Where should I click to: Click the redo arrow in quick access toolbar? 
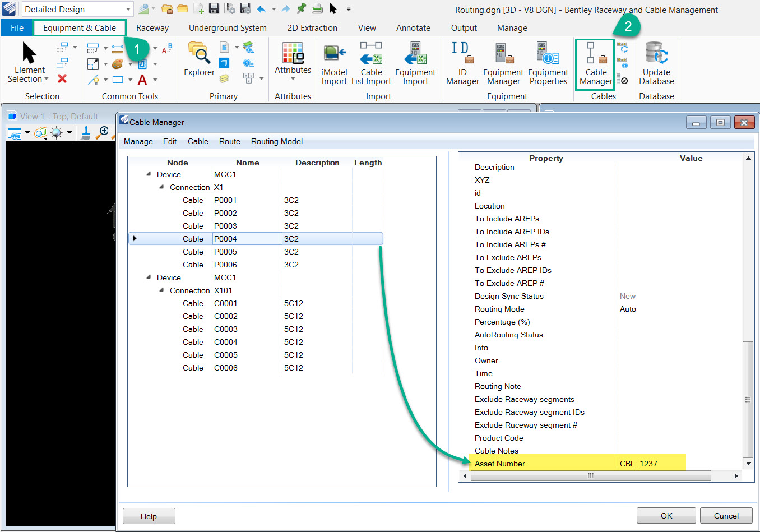286,8
